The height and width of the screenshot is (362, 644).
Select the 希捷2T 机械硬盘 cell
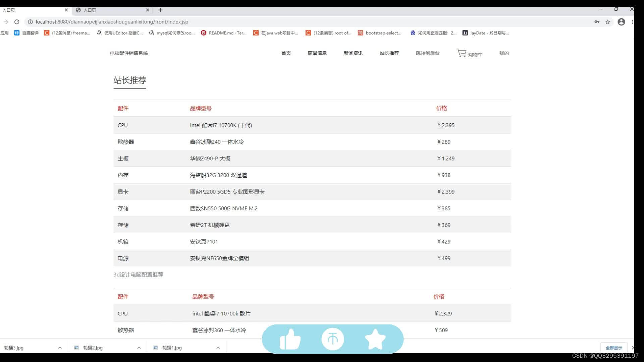pos(210,225)
